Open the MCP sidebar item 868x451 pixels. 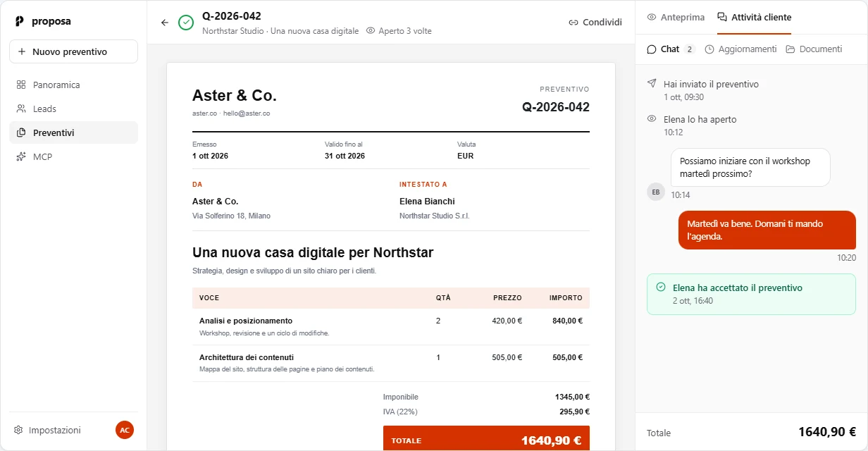(73, 156)
